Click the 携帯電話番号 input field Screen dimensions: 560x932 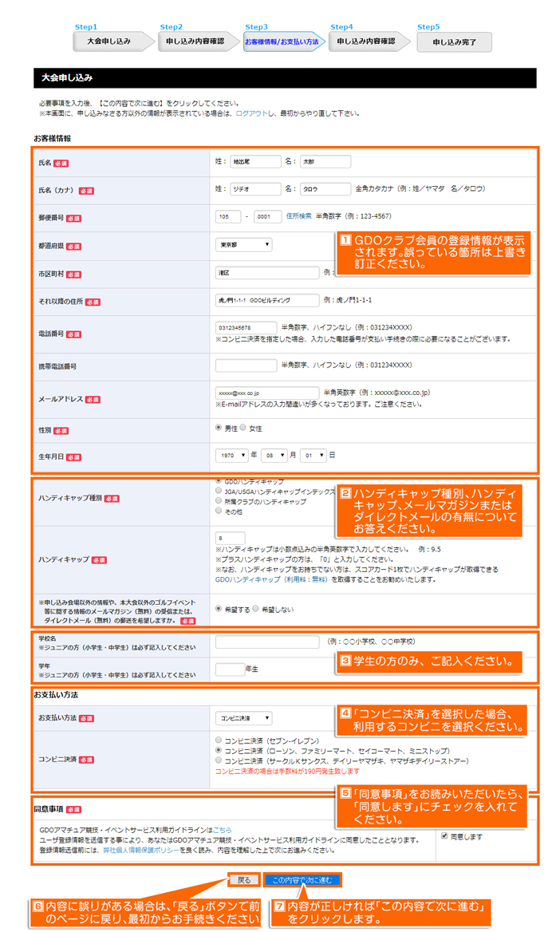(246, 365)
